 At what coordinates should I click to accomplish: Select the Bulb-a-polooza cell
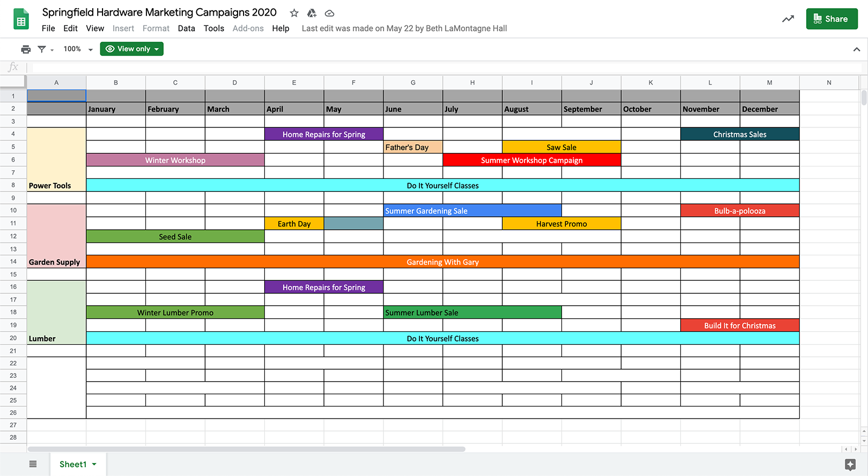(740, 210)
